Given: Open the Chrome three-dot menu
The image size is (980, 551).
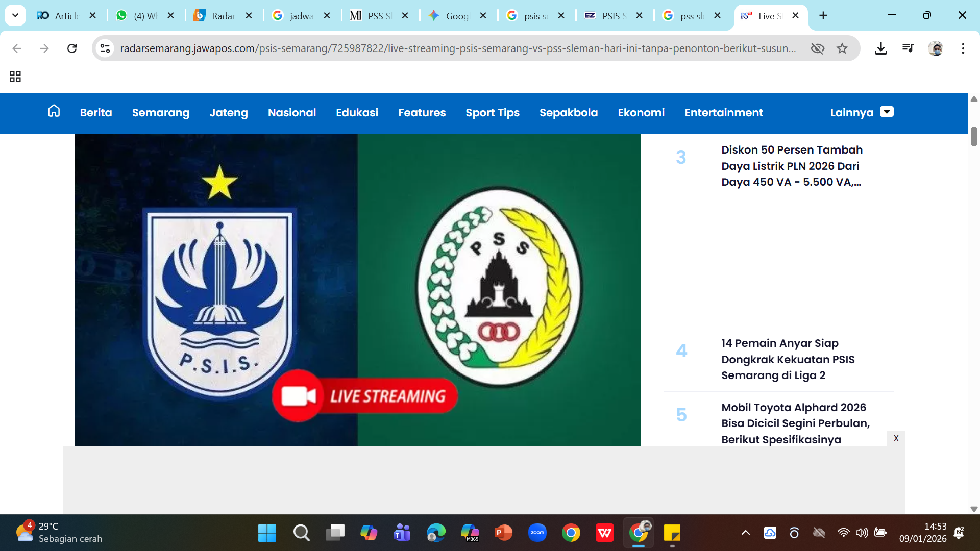Looking at the screenshot, I should pos(963,48).
